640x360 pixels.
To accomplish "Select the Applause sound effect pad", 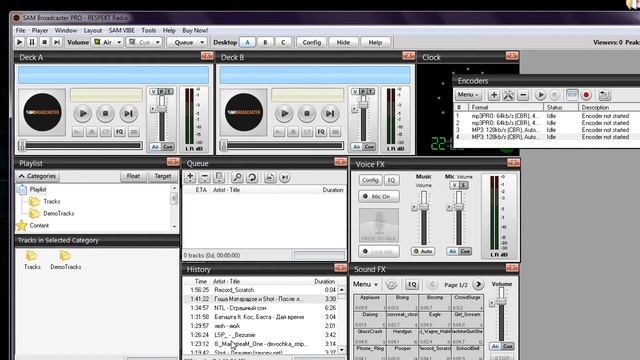I will tap(370, 302).
